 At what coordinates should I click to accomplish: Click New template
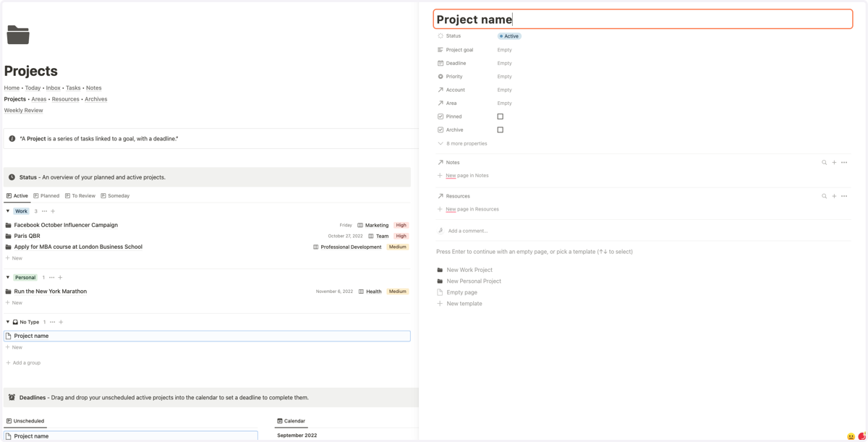(464, 304)
